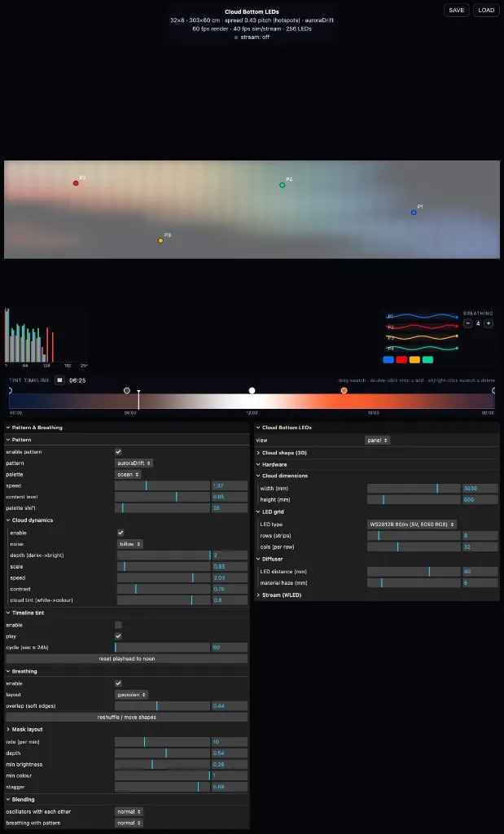Screen dimensions: 504x834
Task: Click the LOAD button
Action: 486,10
